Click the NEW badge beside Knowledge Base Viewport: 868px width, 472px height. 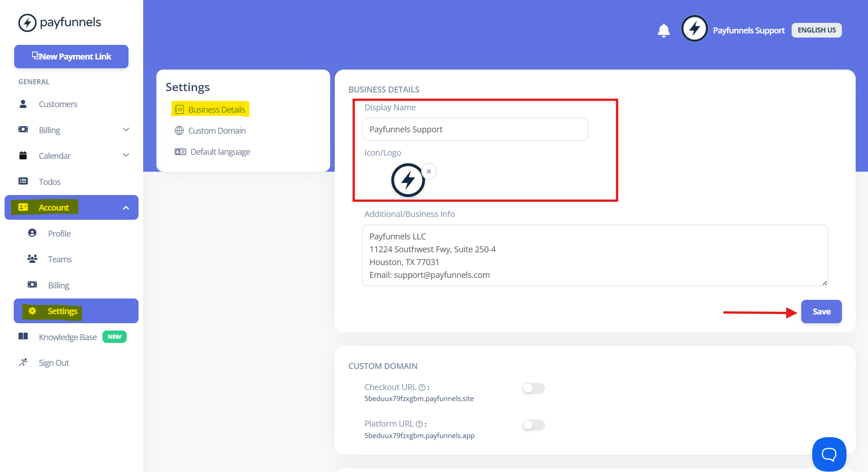pos(114,336)
